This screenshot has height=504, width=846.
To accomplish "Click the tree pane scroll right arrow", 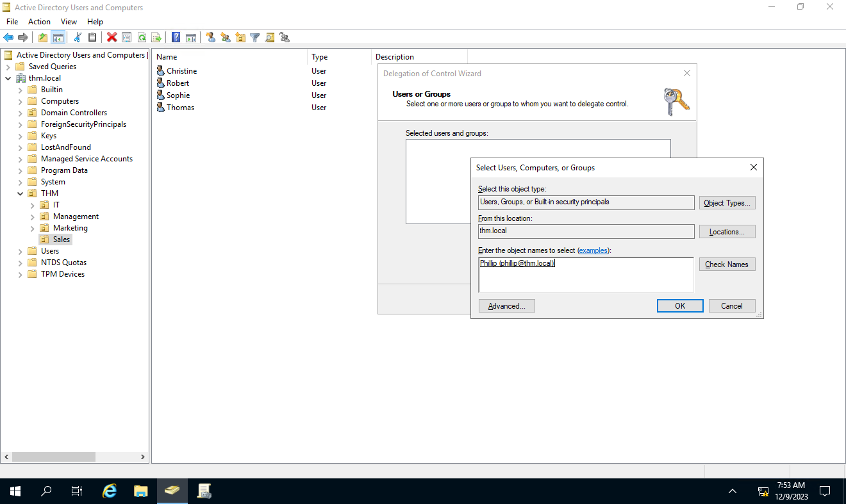I will 144,457.
